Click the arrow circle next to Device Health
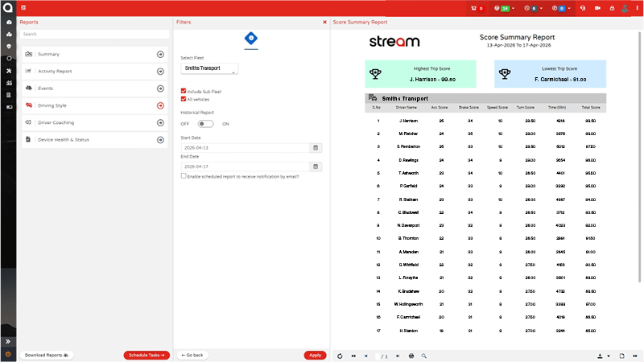The image size is (644, 362). click(x=160, y=139)
